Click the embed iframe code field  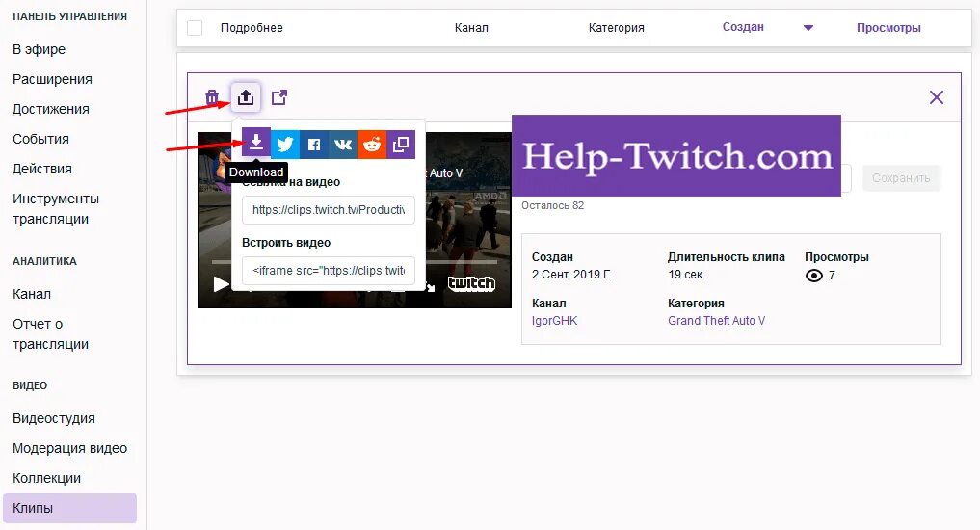coord(329,271)
